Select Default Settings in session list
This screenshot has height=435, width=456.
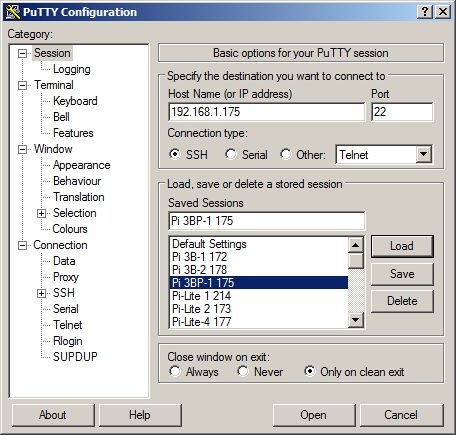pyautogui.click(x=259, y=244)
